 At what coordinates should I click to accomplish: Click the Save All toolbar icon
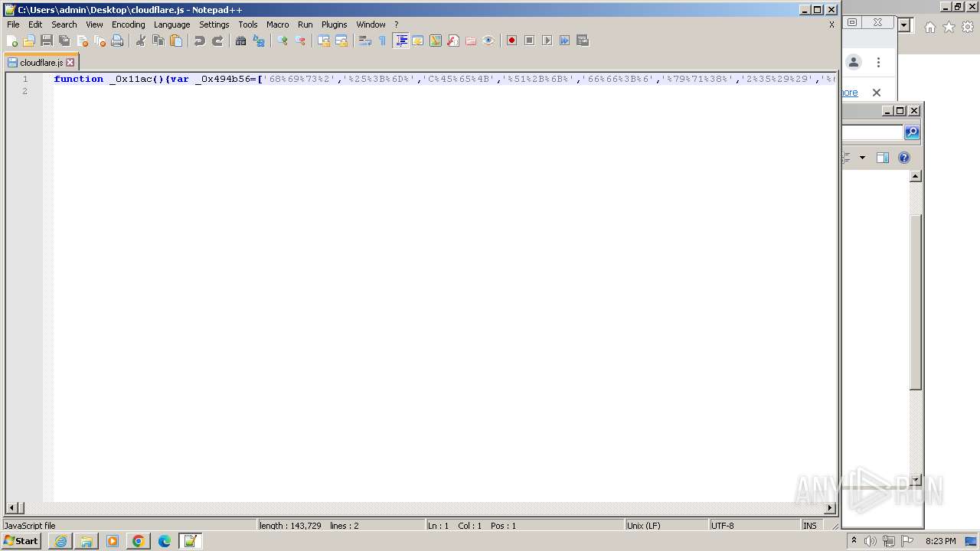[x=64, y=41]
